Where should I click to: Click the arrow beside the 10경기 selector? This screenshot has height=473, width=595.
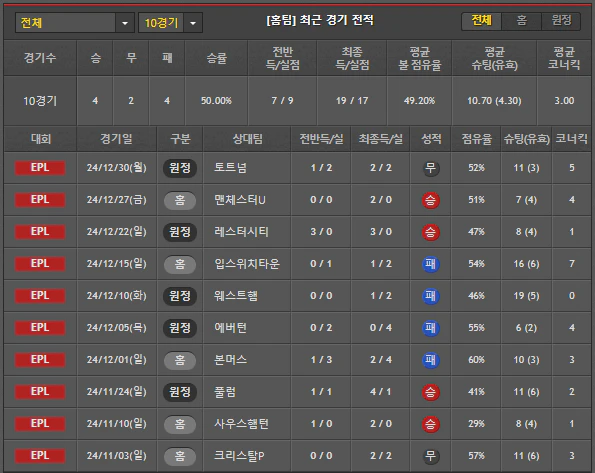coord(193,23)
